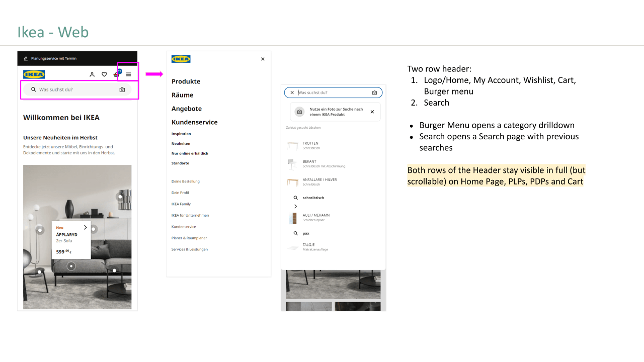The height and width of the screenshot is (362, 644).
Task: Click camera icon in home search bar
Action: coord(122,89)
